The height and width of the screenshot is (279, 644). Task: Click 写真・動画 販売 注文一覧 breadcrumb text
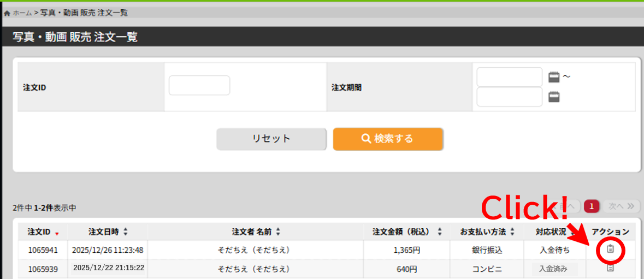(x=84, y=13)
